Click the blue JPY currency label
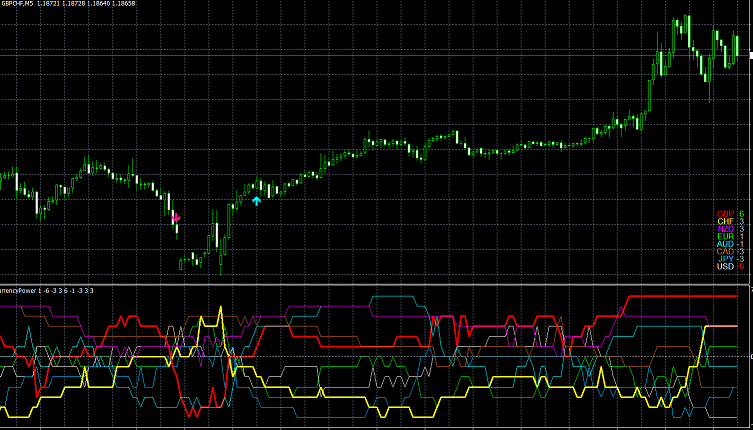Screen dimensions: 753x430 pos(727,259)
